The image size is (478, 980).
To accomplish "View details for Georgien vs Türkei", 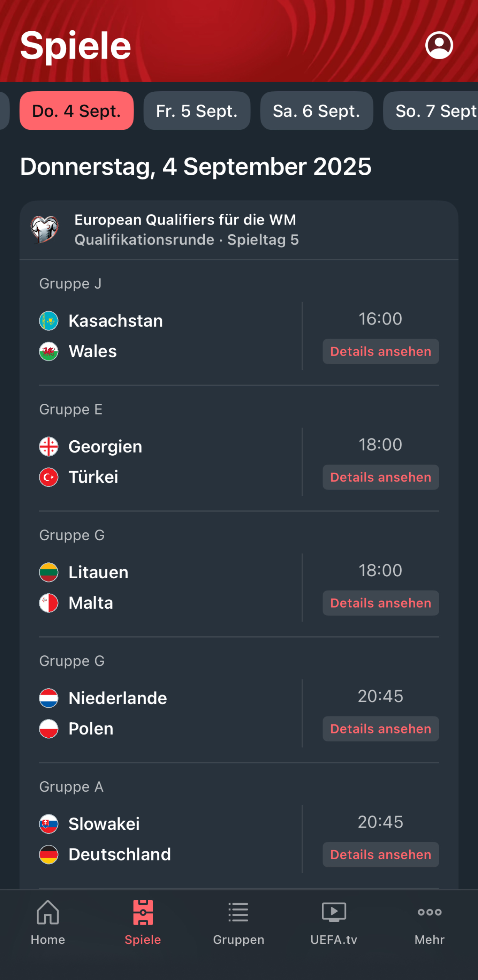I will 381,477.
